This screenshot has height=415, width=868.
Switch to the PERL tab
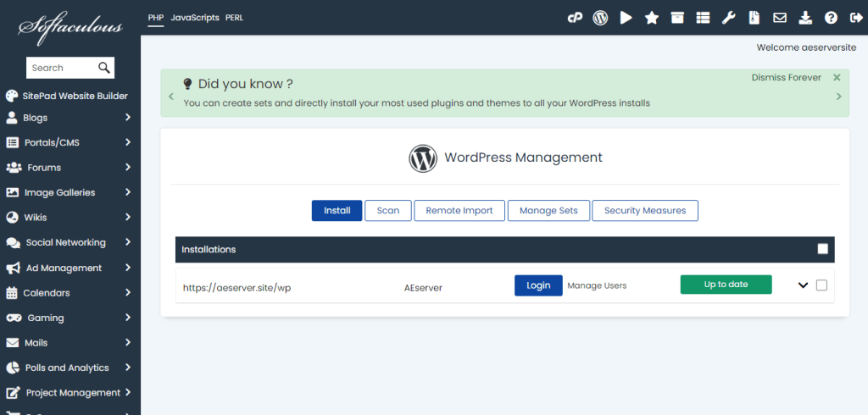234,18
